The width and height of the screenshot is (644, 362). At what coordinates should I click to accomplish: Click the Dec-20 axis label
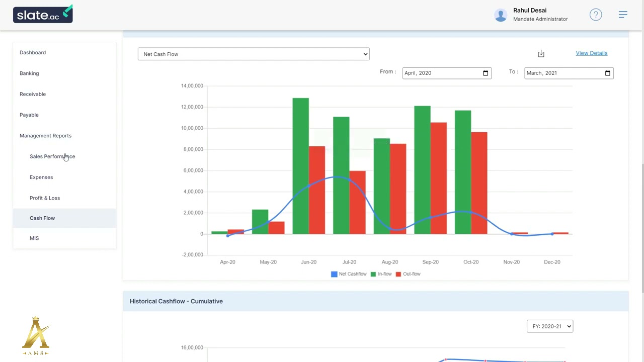click(x=552, y=262)
